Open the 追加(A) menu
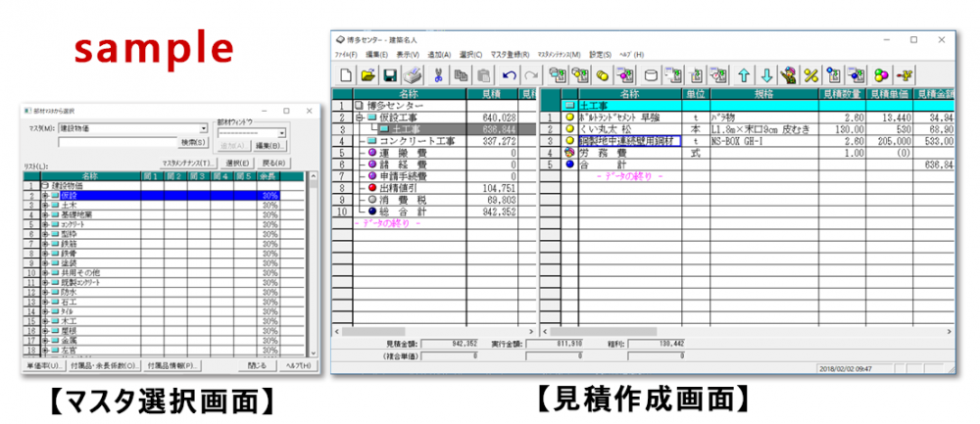Screen dimensions: 980x424 point(439,54)
